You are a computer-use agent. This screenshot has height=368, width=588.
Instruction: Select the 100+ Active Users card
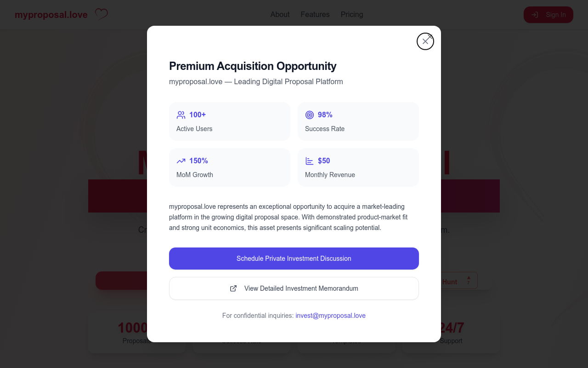(230, 121)
